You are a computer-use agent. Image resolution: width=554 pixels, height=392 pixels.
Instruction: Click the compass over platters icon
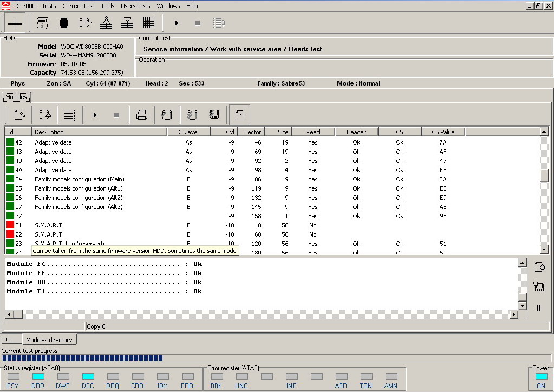tap(106, 23)
